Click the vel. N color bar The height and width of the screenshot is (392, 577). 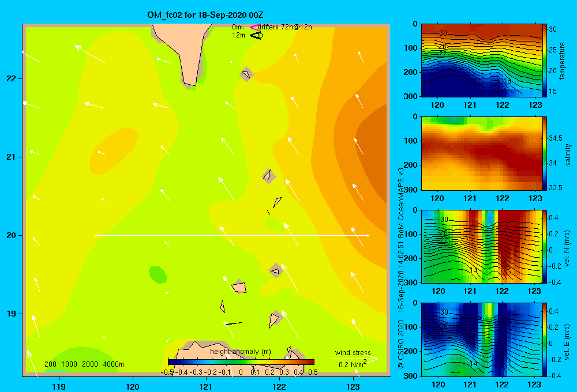pyautogui.click(x=545, y=246)
